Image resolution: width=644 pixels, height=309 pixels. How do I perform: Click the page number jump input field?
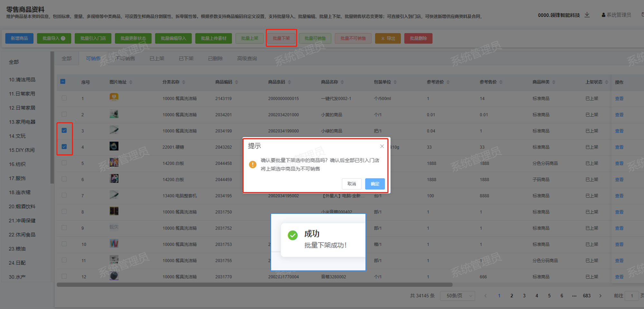coord(632,296)
